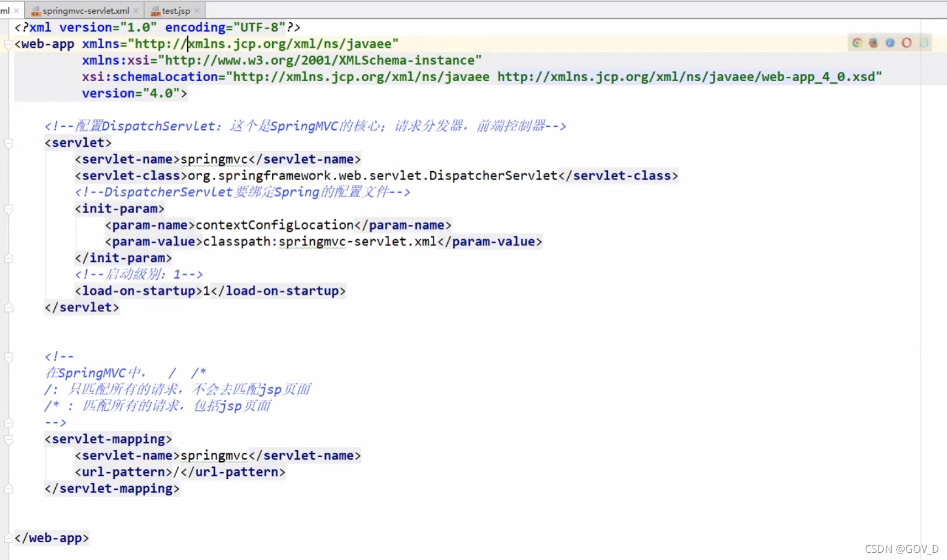Click the DispatchServlet configuration comment
Image resolution: width=947 pixels, height=560 pixels.
coord(305,126)
